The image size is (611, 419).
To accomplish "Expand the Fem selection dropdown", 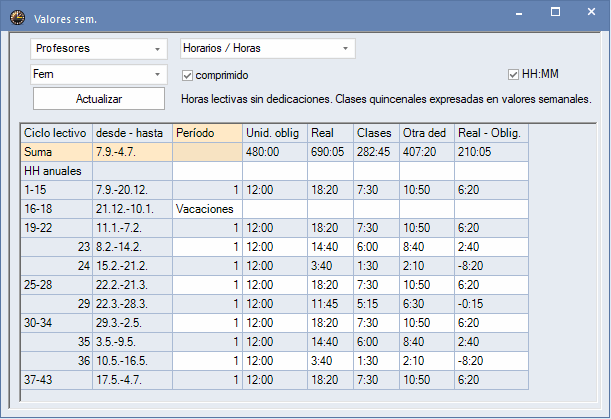I will click(100, 75).
